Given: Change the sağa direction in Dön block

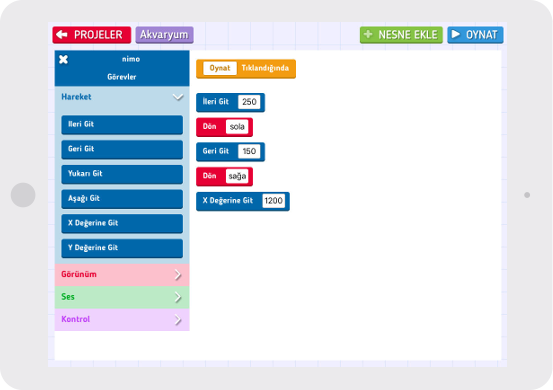Looking at the screenshot, I should click(237, 176).
